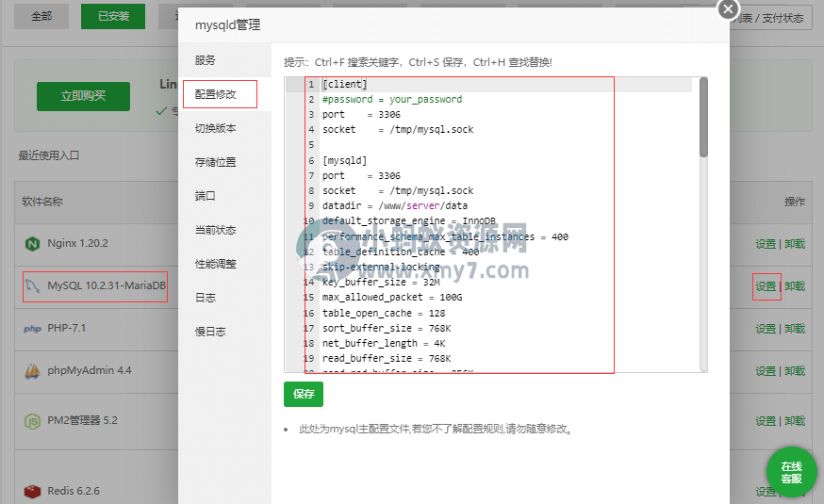Image resolution: width=824 pixels, height=504 pixels.
Task: Click the Redis red cube icon
Action: click(x=32, y=492)
